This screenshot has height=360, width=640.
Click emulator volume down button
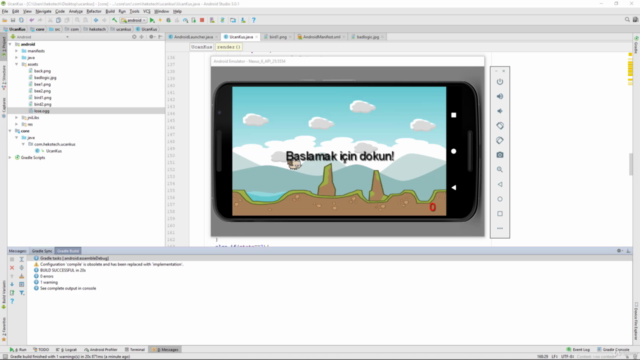click(500, 111)
